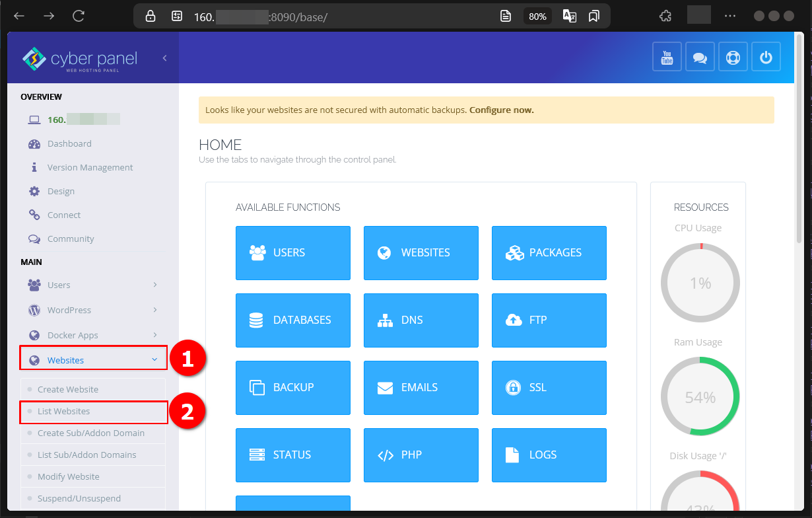Click the support lifebuoy icon
The height and width of the screenshot is (518, 812).
click(733, 57)
